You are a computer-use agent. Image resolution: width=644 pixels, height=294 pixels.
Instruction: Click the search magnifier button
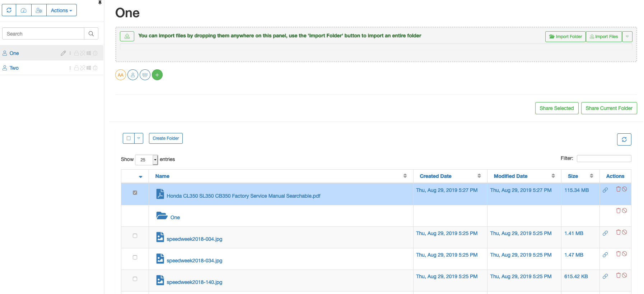click(x=91, y=34)
